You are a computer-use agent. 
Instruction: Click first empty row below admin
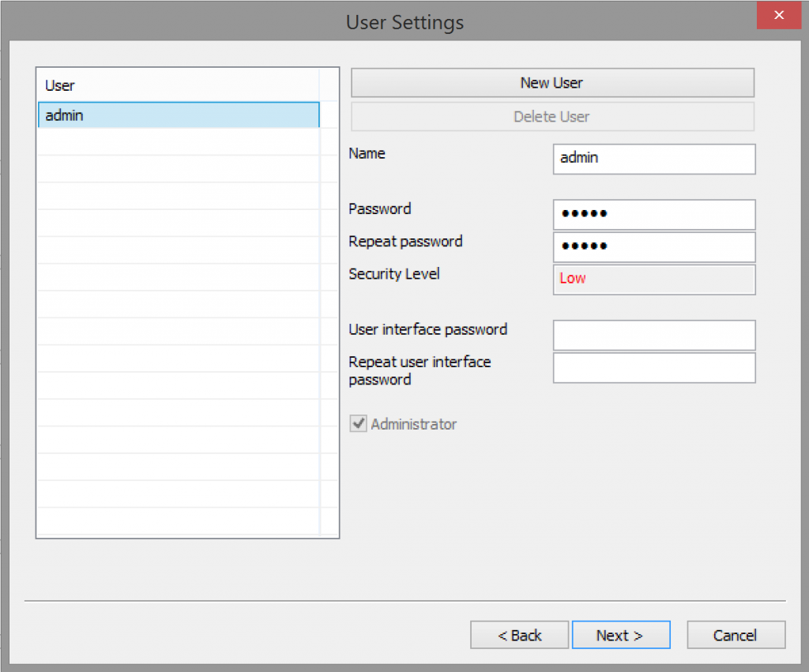click(x=178, y=142)
